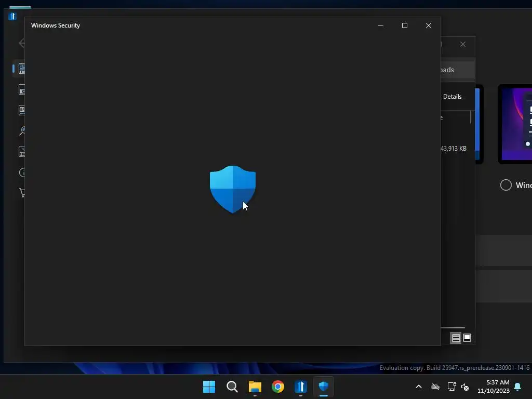Select the active top sidebar icon in background app
532x399 pixels.
pyautogui.click(x=22, y=69)
